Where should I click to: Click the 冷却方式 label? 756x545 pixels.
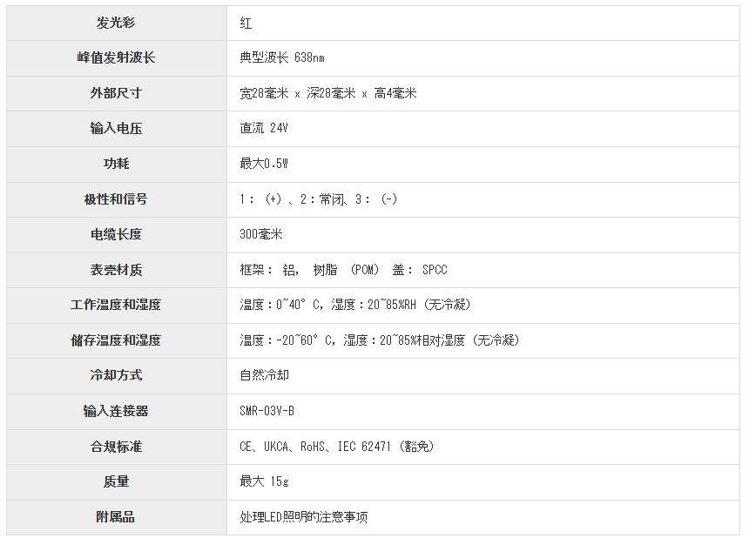(x=116, y=375)
